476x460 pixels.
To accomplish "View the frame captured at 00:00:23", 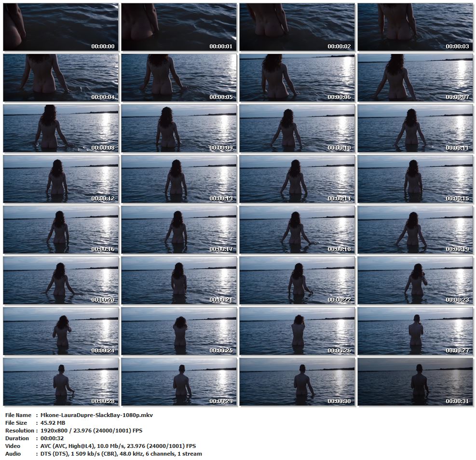I will tap(415, 281).
